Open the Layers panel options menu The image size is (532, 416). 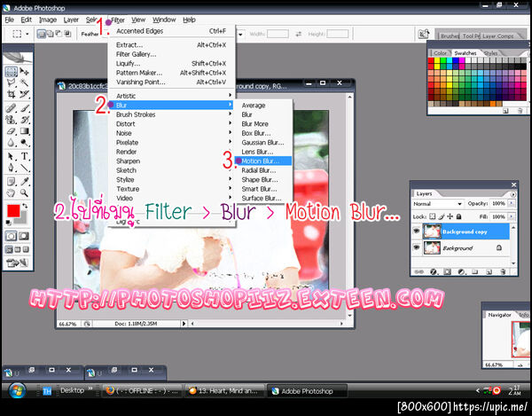(x=513, y=194)
